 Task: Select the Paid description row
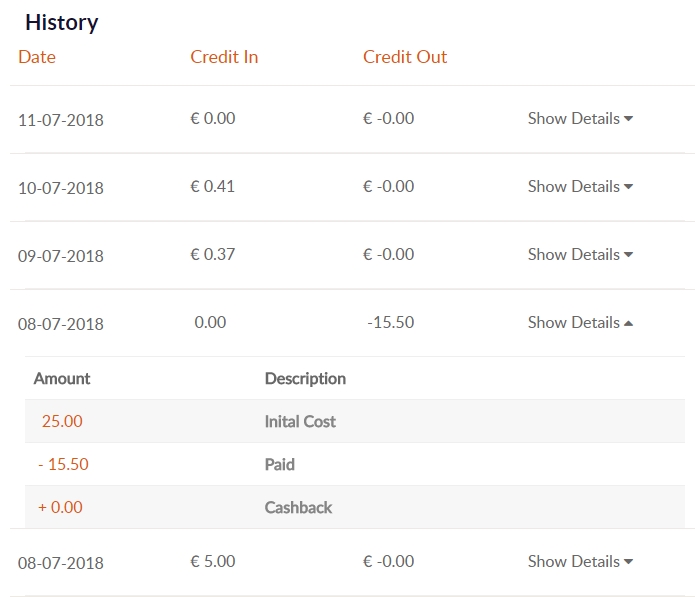pyautogui.click(x=355, y=464)
